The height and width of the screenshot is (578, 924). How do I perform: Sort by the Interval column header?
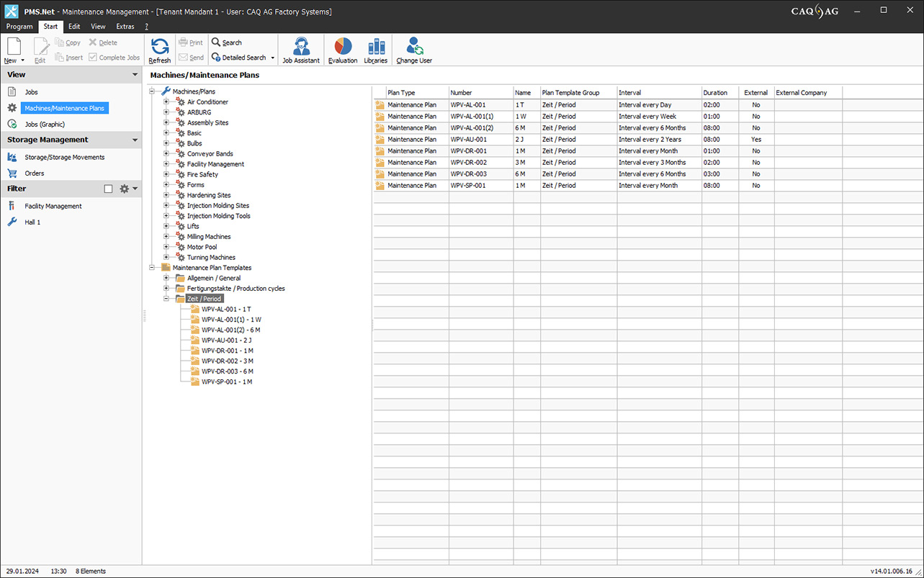(659, 93)
